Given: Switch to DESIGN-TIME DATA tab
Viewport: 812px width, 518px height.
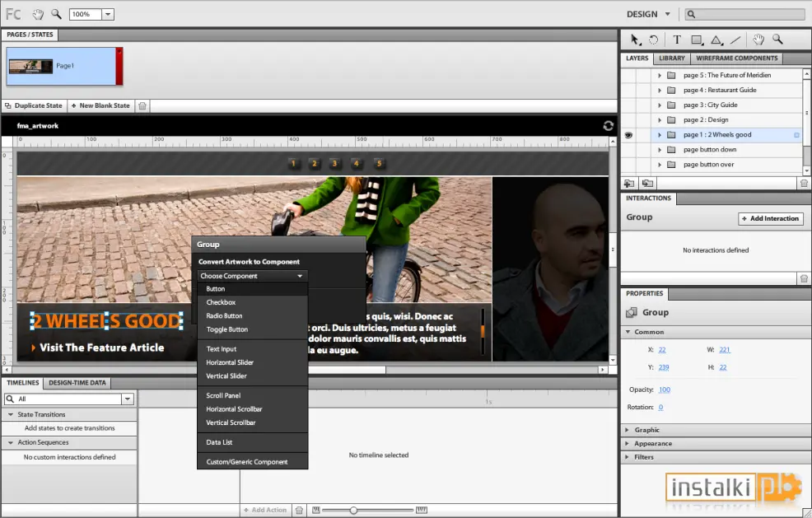Looking at the screenshot, I should coord(77,383).
